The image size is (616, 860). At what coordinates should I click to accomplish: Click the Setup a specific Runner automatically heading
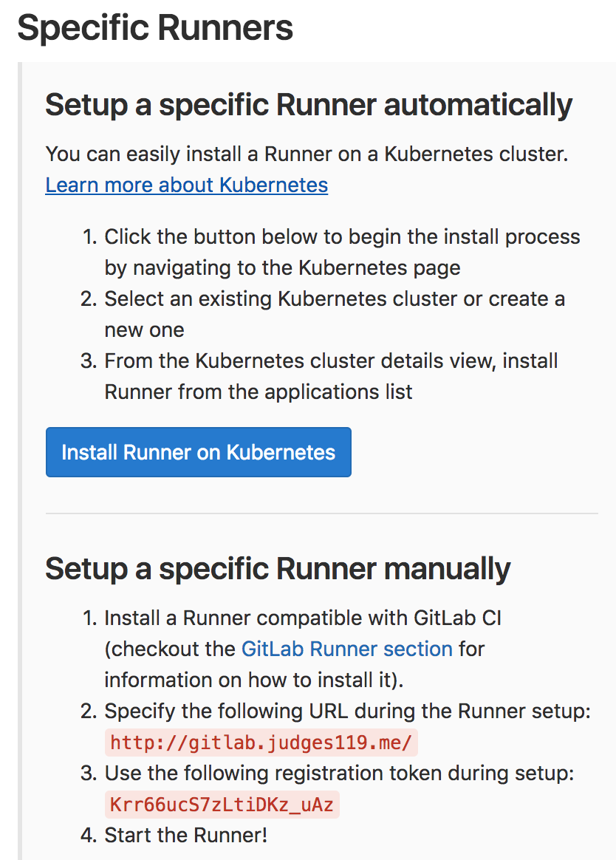tap(308, 105)
